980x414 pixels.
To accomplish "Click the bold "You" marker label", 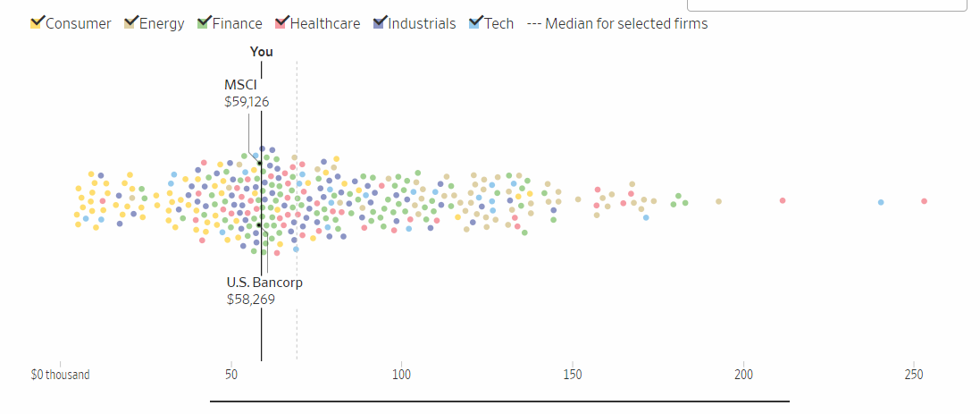I will tap(262, 52).
